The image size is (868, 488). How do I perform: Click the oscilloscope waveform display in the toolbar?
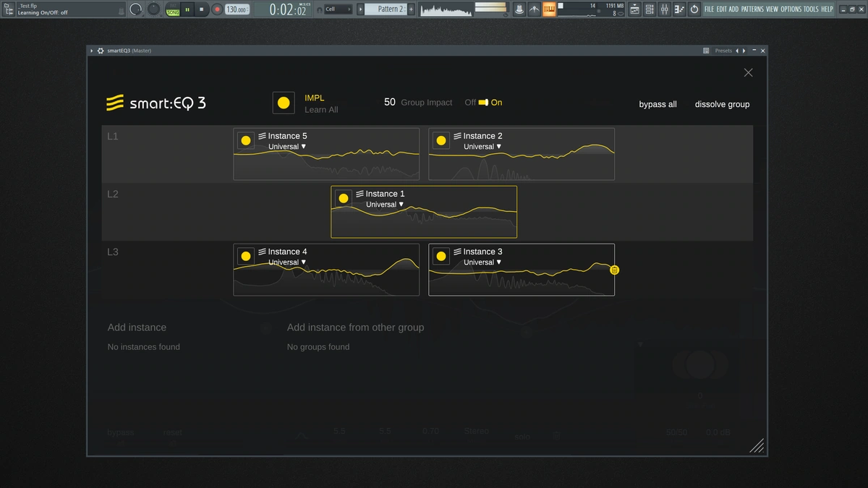[x=445, y=9]
